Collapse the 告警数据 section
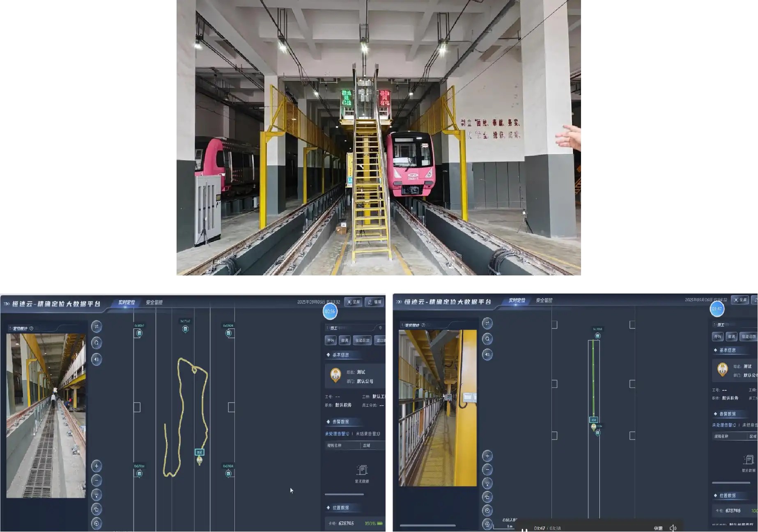 coord(328,422)
